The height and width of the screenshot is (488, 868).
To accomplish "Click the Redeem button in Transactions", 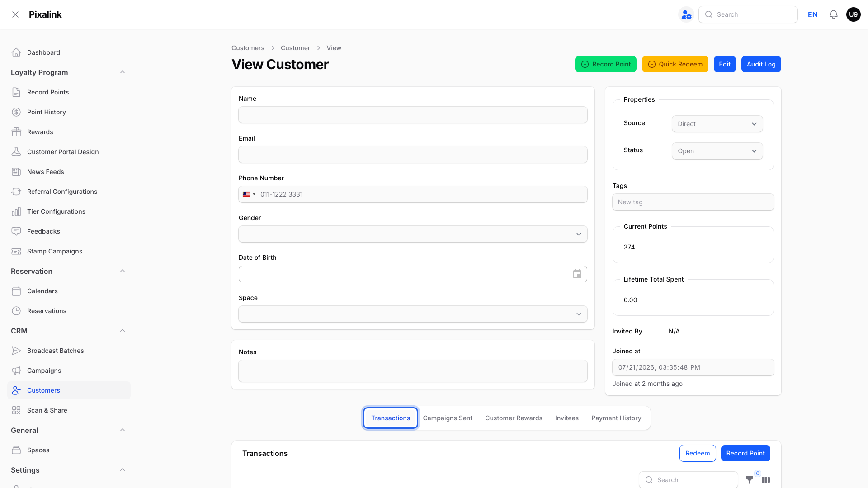I will point(698,453).
